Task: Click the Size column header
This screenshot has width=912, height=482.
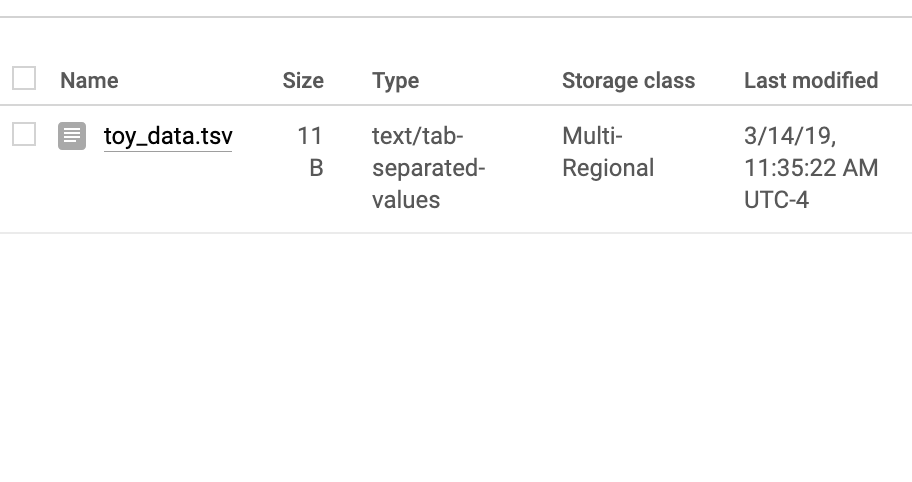Action: click(x=303, y=80)
